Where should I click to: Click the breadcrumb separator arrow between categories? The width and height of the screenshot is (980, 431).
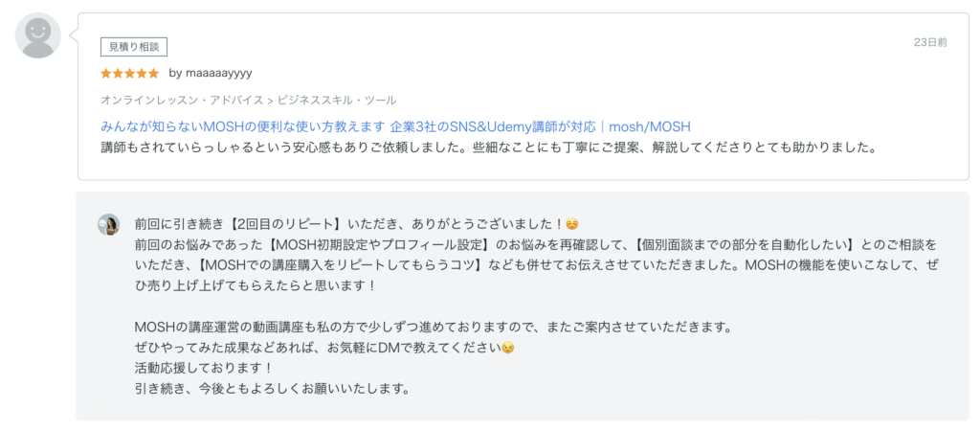click(x=271, y=100)
